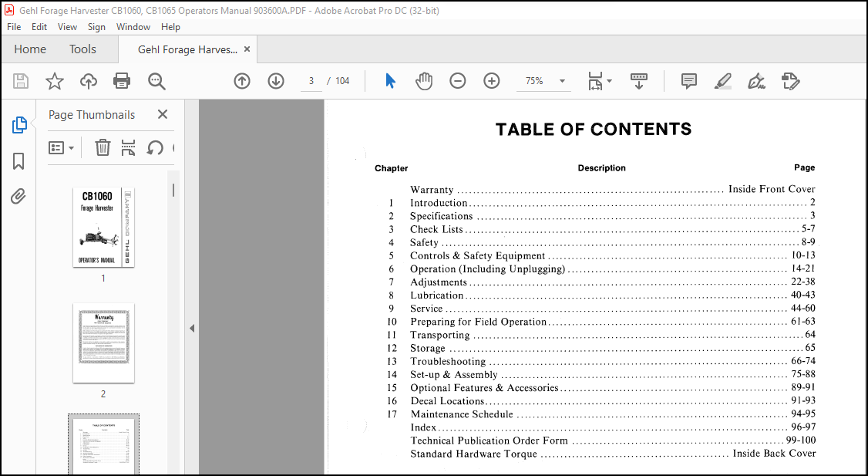Viewport: 868px width, 476px height.
Task: Click the Decal Locations entry
Action: point(447,400)
